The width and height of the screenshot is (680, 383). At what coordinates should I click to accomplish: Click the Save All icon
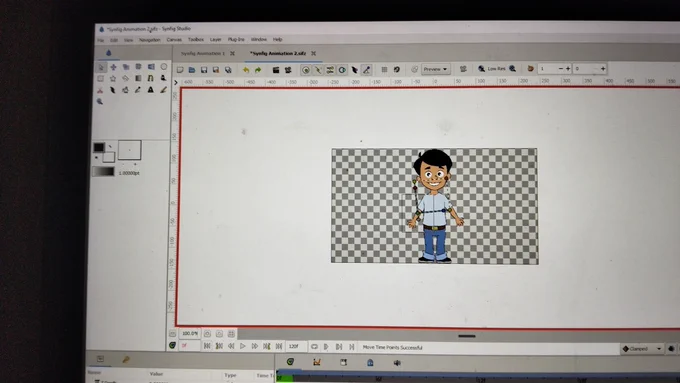coord(228,70)
